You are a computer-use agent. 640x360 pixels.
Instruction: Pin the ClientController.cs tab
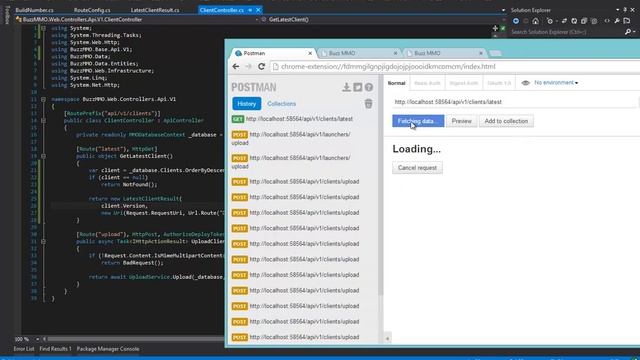point(250,10)
